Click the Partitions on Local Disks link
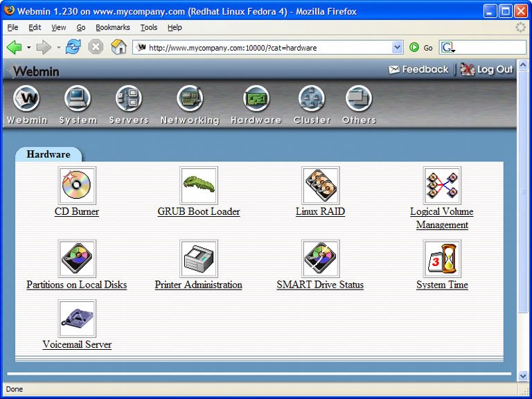Image resolution: width=532 pixels, height=399 pixels. (77, 285)
